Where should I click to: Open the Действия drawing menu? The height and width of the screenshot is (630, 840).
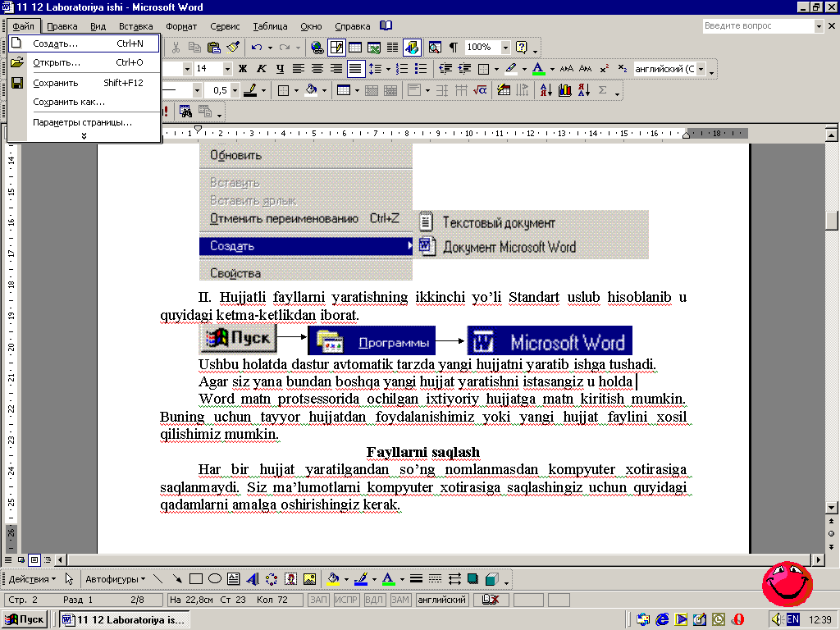32,579
